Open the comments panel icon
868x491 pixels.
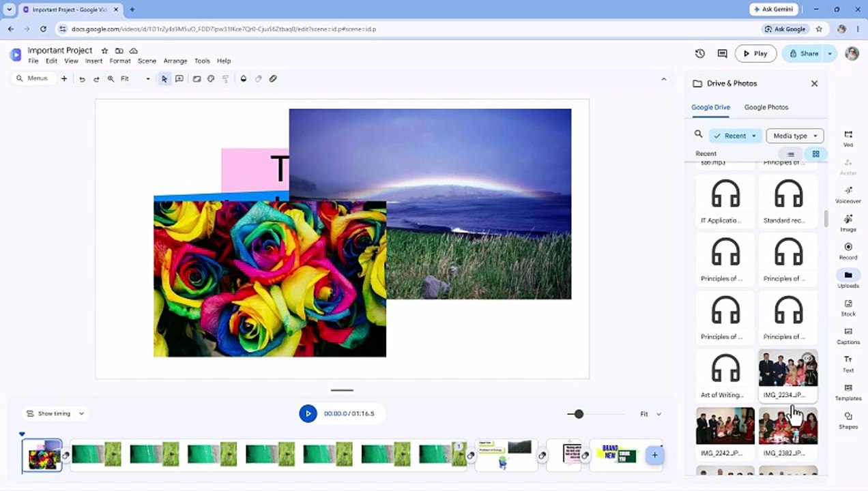722,53
